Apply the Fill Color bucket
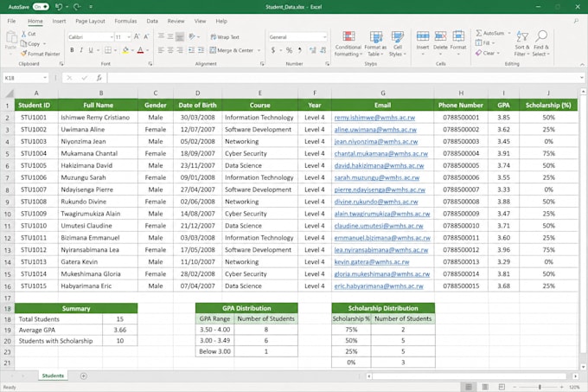The image size is (588, 392). tap(125, 50)
